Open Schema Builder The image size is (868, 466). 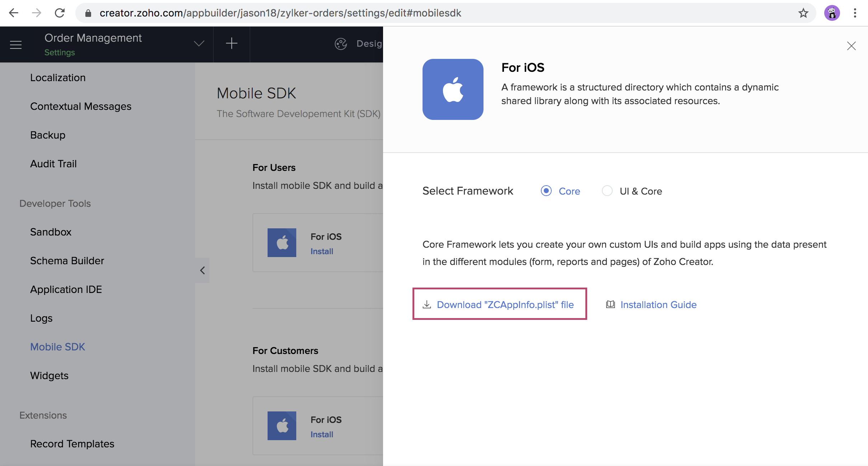67,261
